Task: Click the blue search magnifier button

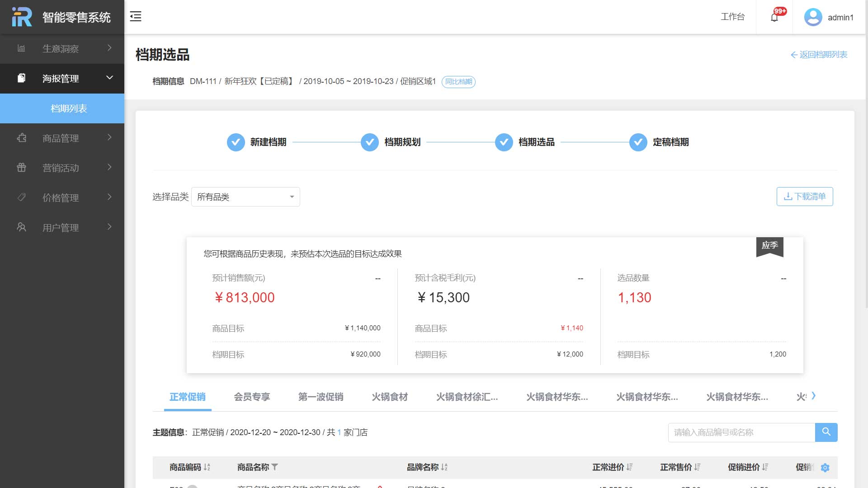Action: tap(826, 432)
